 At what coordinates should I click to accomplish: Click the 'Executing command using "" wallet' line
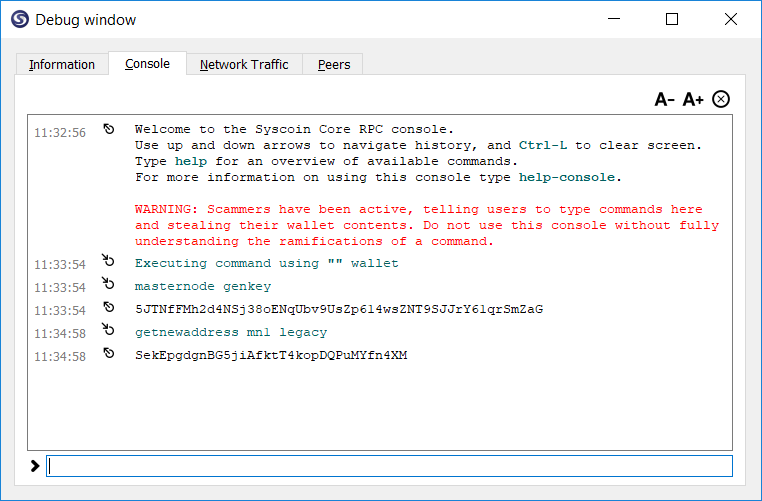click(267, 263)
